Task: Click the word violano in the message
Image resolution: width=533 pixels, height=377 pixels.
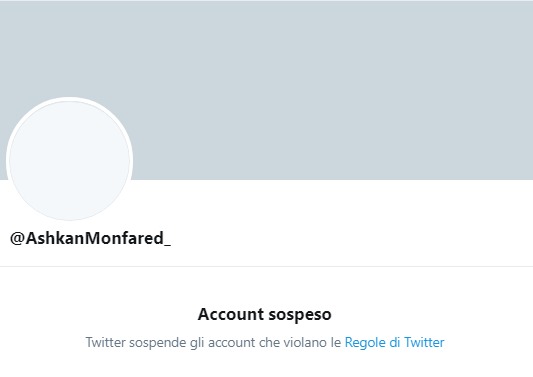Action: click(305, 342)
